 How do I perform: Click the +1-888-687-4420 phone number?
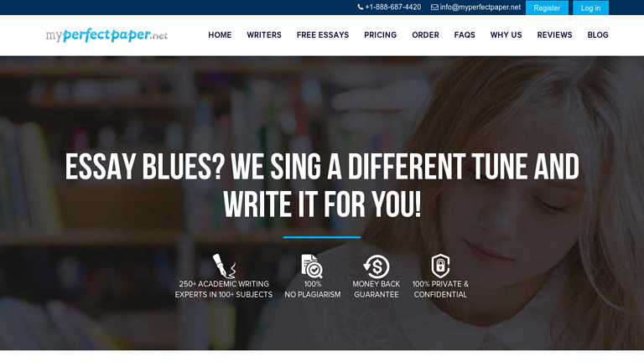tap(393, 7)
